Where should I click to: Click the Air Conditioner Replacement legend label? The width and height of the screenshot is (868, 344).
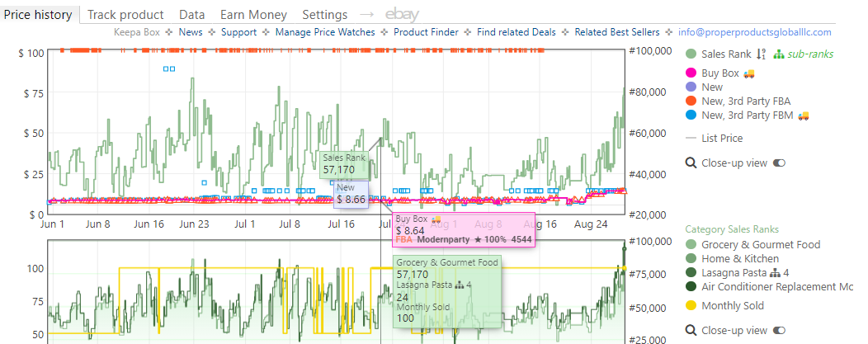(x=776, y=286)
